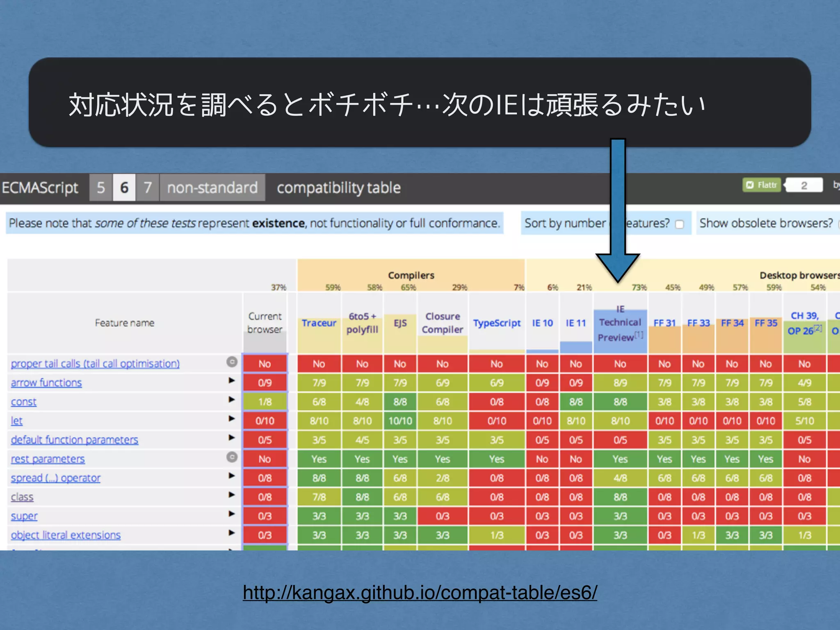Click the existence note banner text
Screen dimensions: 840x630
[254, 223]
